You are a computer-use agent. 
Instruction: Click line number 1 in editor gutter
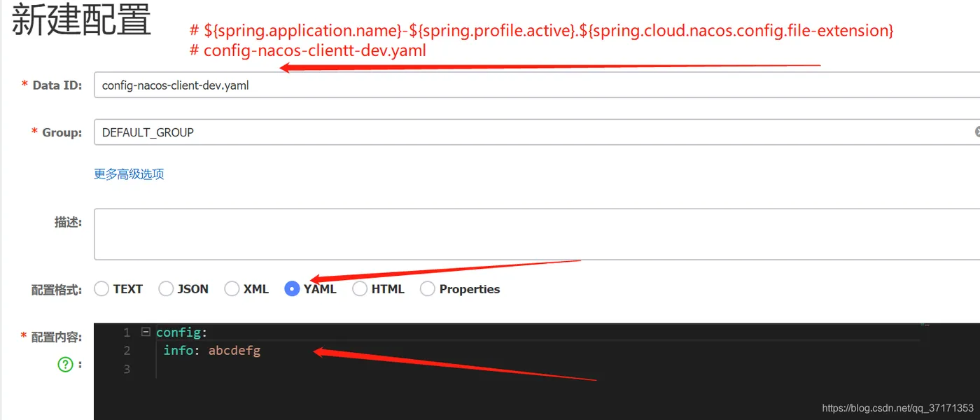click(x=127, y=332)
